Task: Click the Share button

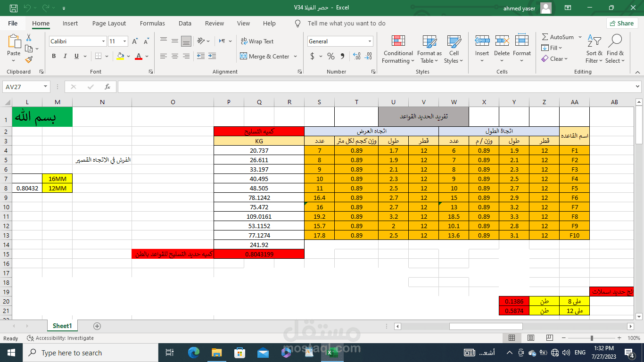Action: [622, 23]
